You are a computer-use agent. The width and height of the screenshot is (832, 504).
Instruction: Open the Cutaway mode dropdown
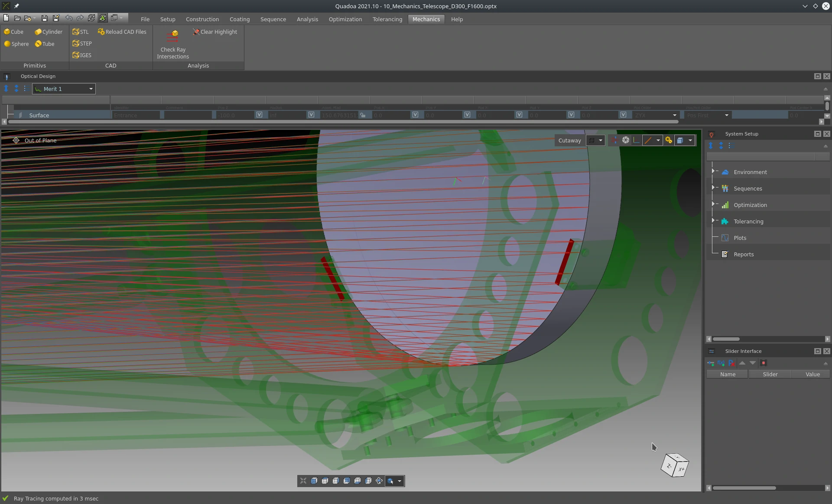pyautogui.click(x=600, y=140)
